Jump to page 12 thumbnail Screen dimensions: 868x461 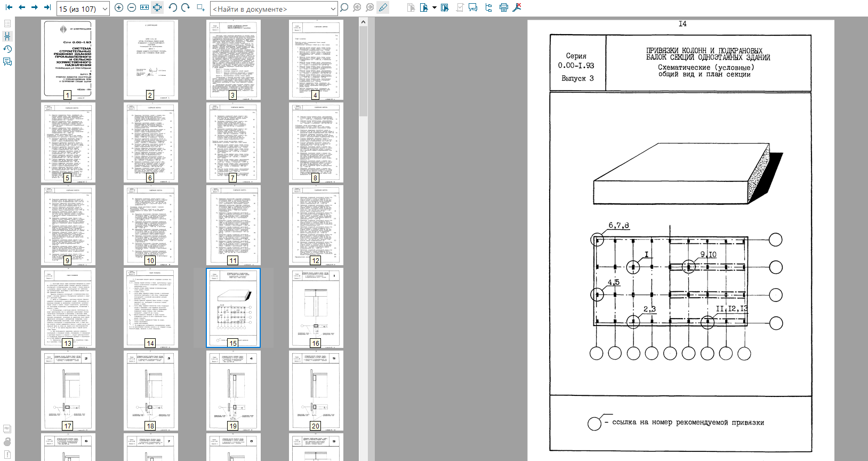[x=316, y=225]
